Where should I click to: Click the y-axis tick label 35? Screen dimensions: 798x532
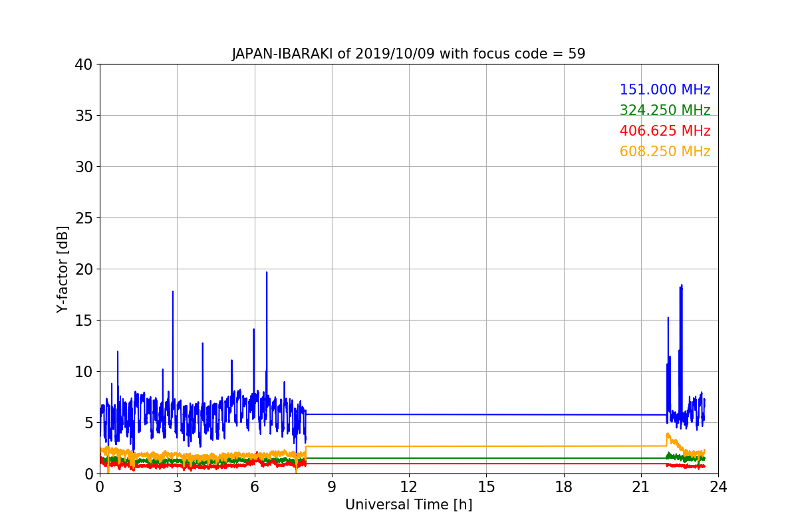(83, 116)
